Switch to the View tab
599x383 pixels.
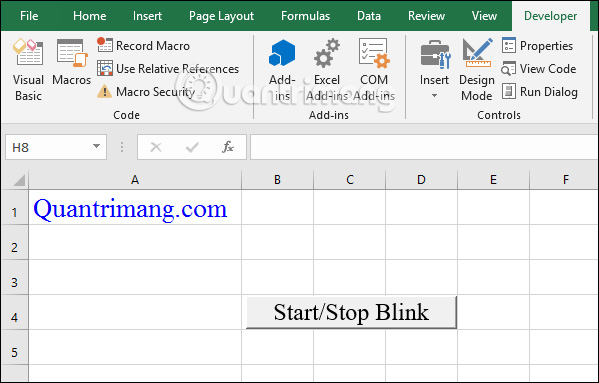click(x=484, y=16)
